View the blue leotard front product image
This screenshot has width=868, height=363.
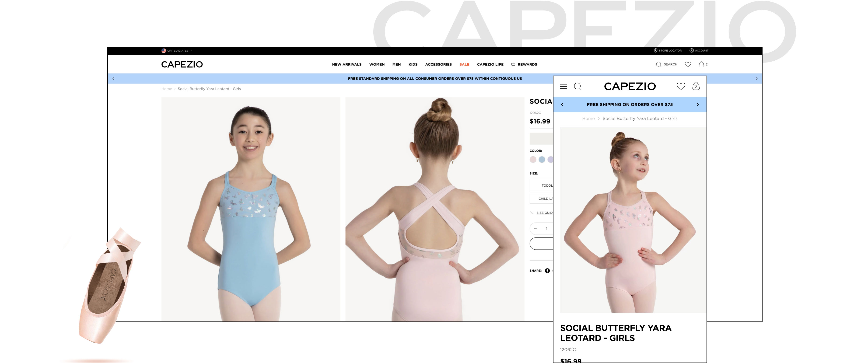251,209
